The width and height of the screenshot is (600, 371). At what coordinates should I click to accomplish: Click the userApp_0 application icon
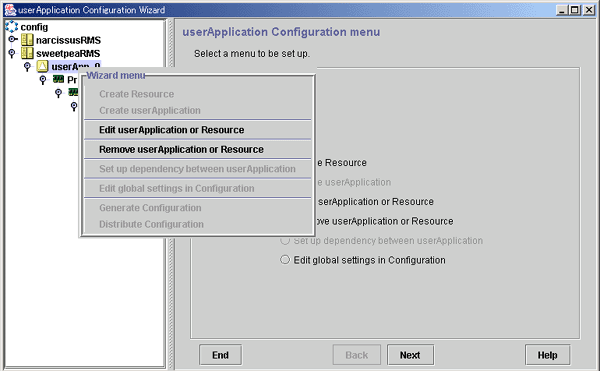[x=42, y=67]
